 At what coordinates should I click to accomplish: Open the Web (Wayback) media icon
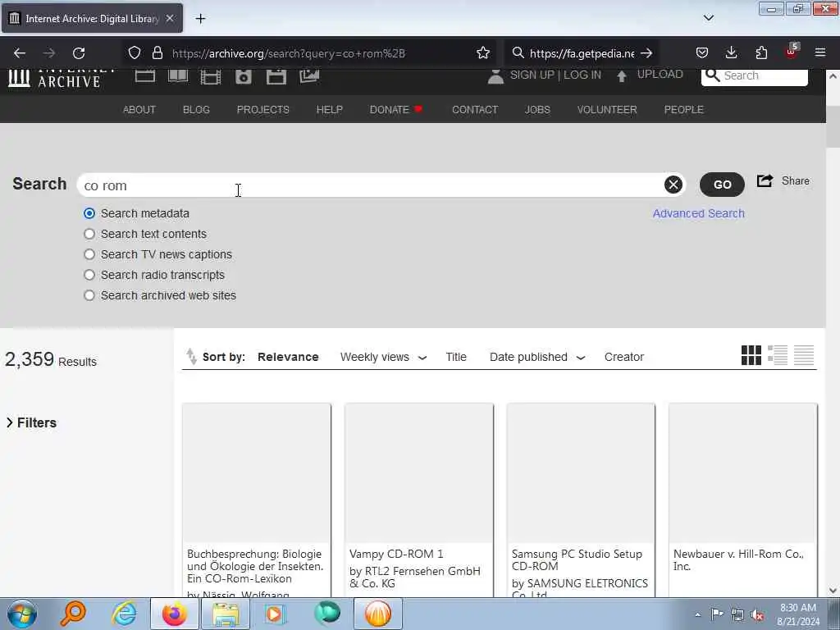144,76
